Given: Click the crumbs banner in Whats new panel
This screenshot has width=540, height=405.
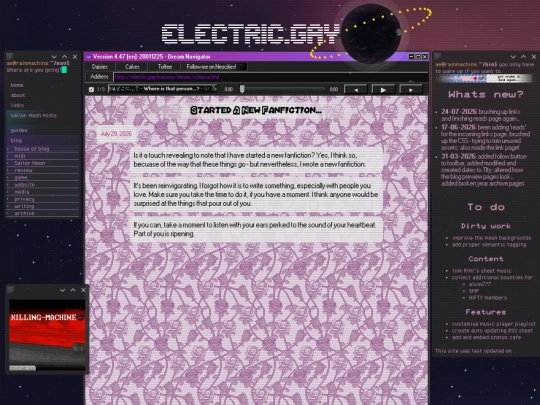Looking at the screenshot, I should coord(485,79).
